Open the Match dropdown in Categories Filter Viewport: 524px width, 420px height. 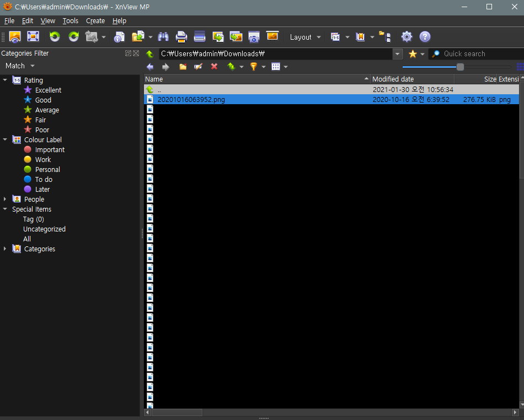click(x=20, y=66)
